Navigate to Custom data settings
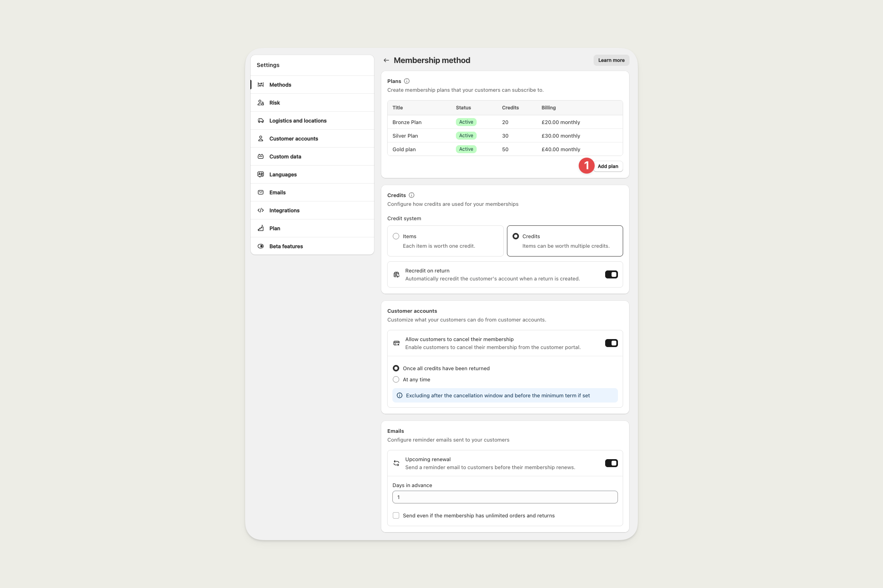The width and height of the screenshot is (883, 588). pyautogui.click(x=285, y=156)
